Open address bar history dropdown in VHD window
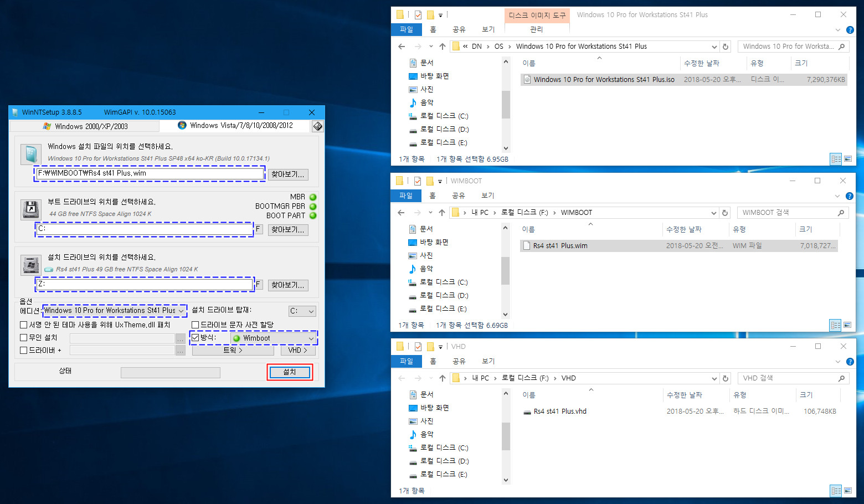This screenshot has width=864, height=504. [x=714, y=378]
